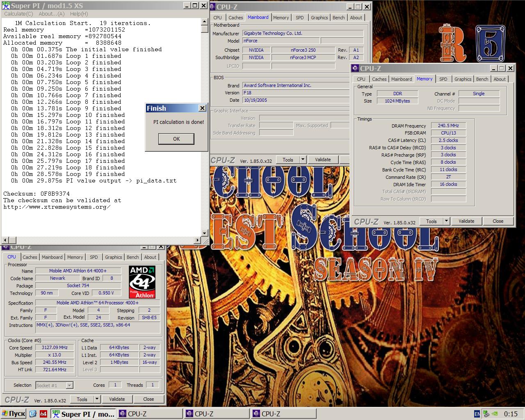Open the Пуск start menu
Viewport: 525px width, 420px height.
(14, 414)
